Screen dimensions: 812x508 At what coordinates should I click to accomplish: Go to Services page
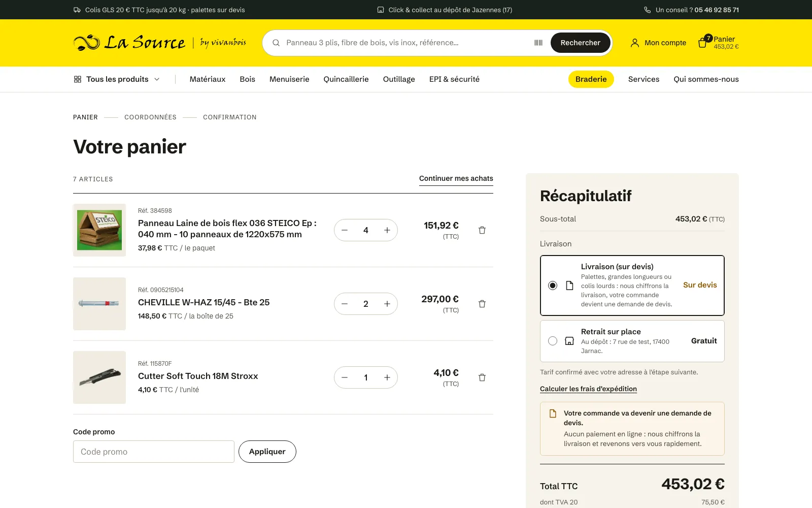[644, 79]
